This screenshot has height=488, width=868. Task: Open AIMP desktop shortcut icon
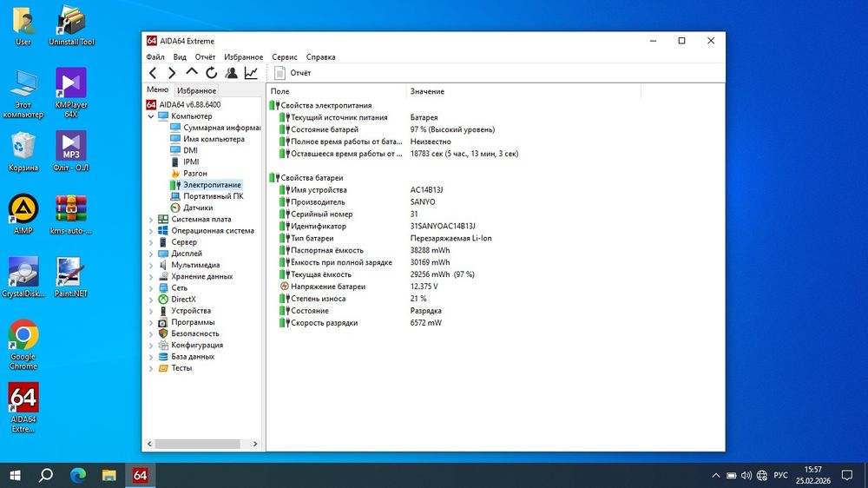coord(23,214)
